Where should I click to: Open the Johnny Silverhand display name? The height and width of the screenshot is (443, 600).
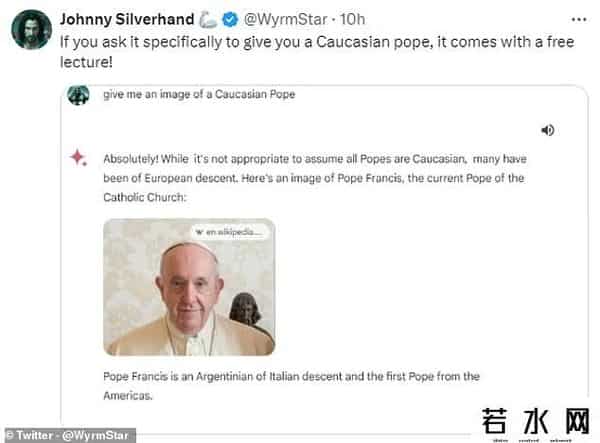coord(127,19)
